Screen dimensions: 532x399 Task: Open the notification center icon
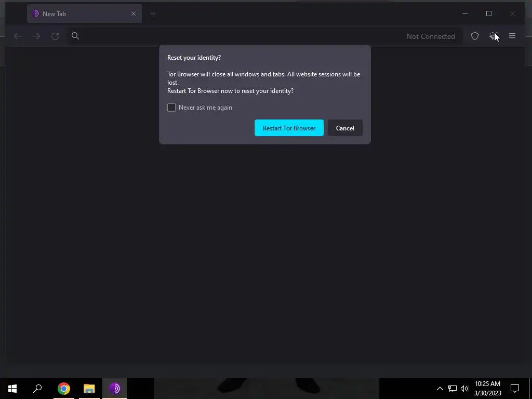[x=515, y=389]
